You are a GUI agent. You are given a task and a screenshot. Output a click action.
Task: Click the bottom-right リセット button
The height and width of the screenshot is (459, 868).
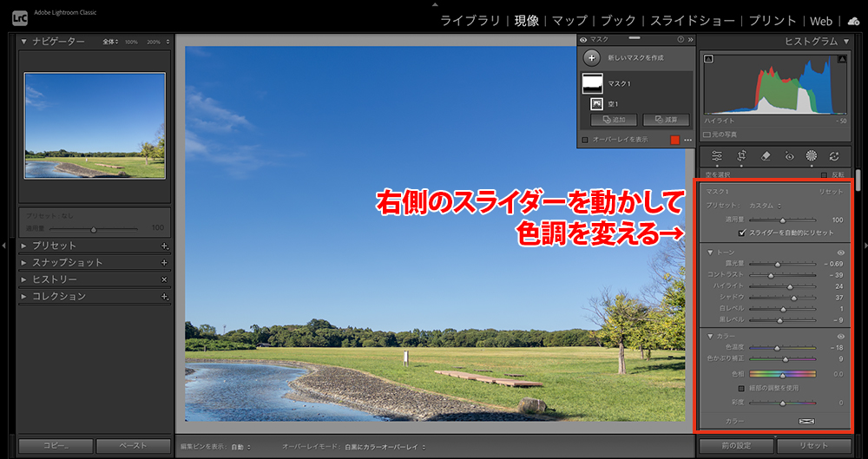tap(814, 446)
